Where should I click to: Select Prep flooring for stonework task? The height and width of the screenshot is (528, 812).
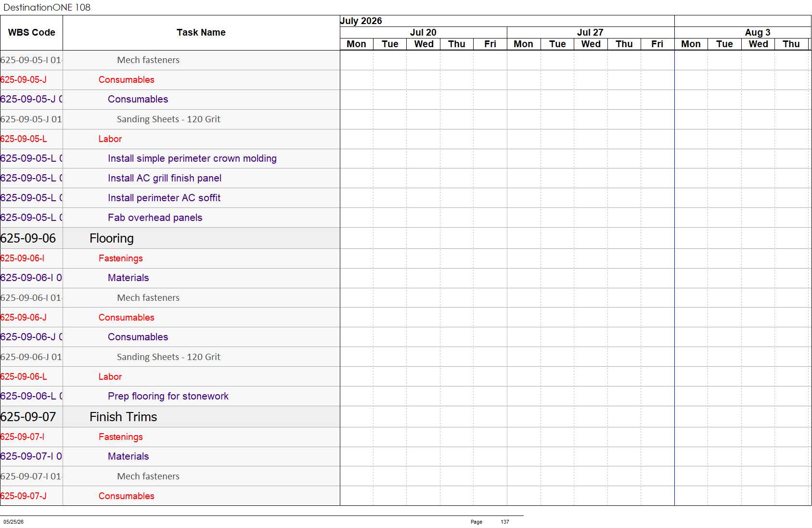(x=168, y=396)
